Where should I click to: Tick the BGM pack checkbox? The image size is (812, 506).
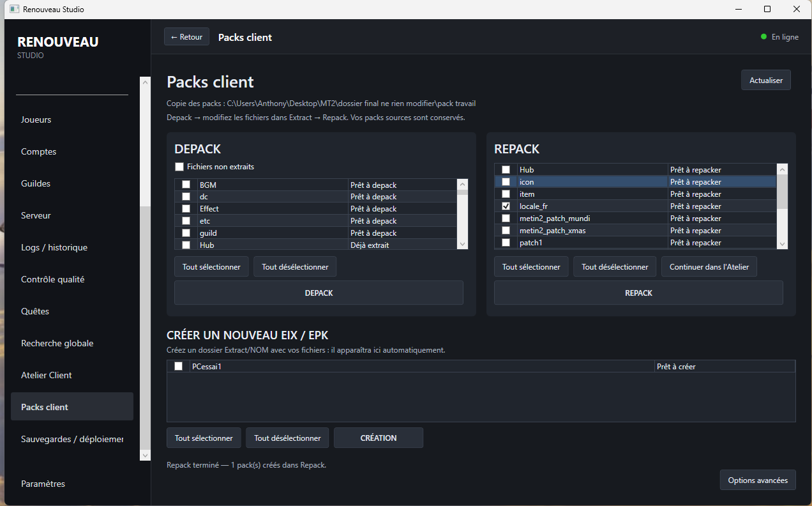(x=186, y=185)
